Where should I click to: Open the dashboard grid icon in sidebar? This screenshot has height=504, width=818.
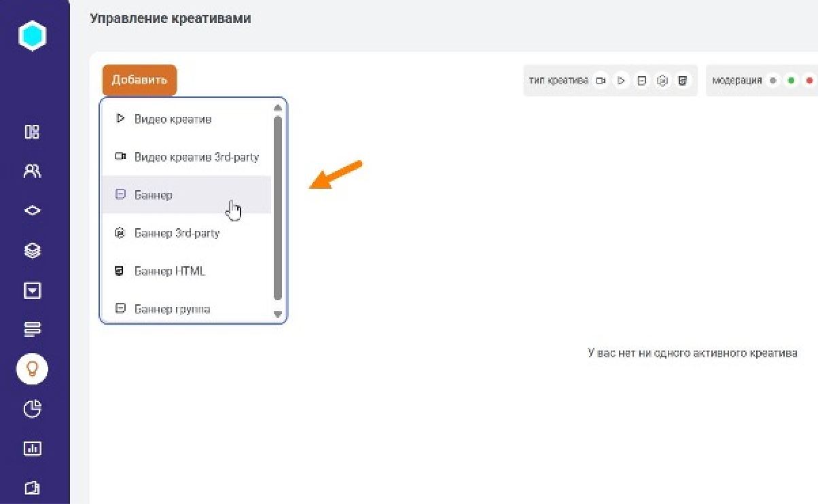coord(32,132)
